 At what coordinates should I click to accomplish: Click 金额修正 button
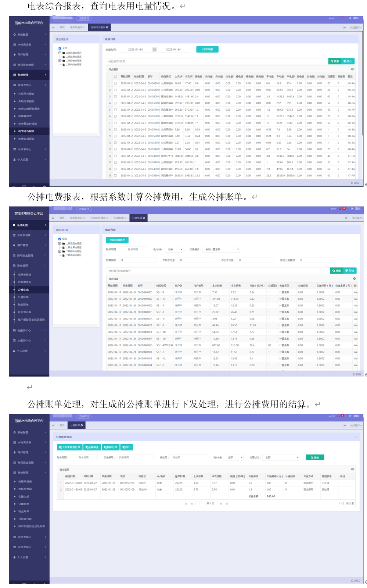[92, 447]
